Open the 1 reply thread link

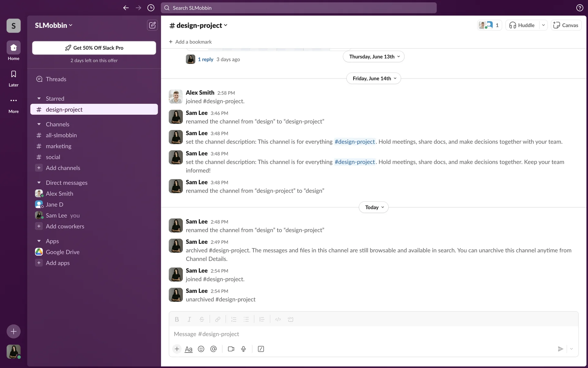pyautogui.click(x=205, y=59)
